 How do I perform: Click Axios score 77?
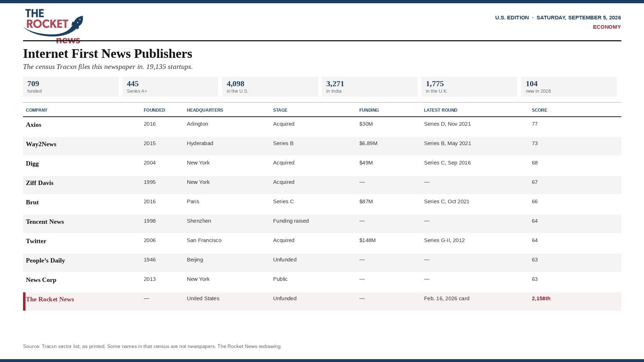[535, 124]
